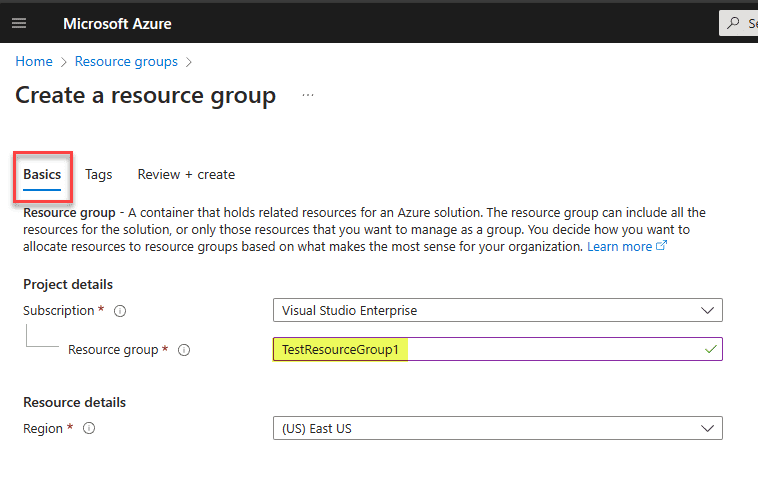
Task: Click the external link icon after Learn more
Action: click(x=661, y=246)
